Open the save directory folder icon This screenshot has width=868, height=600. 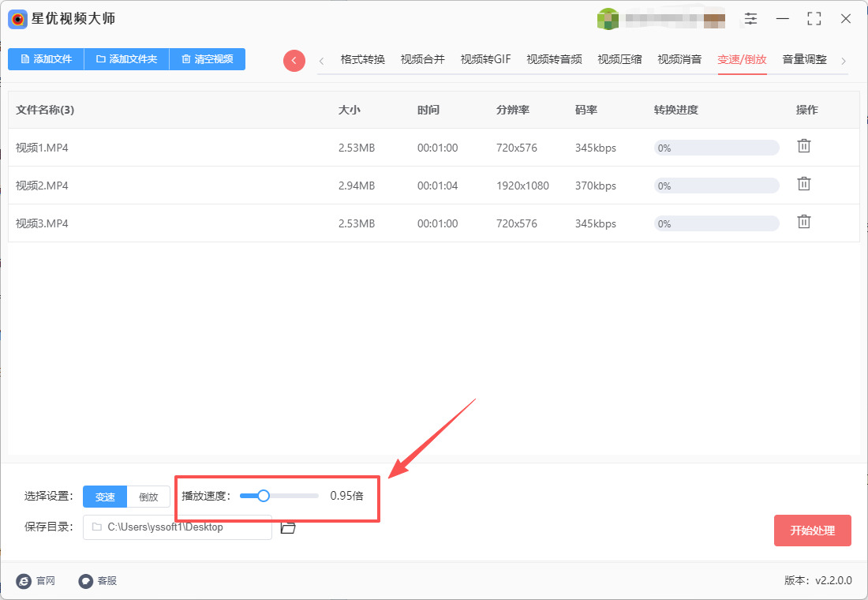tap(288, 527)
